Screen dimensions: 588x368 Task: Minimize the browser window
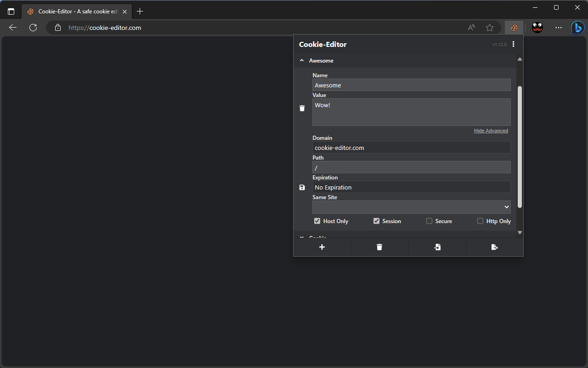(x=535, y=7)
